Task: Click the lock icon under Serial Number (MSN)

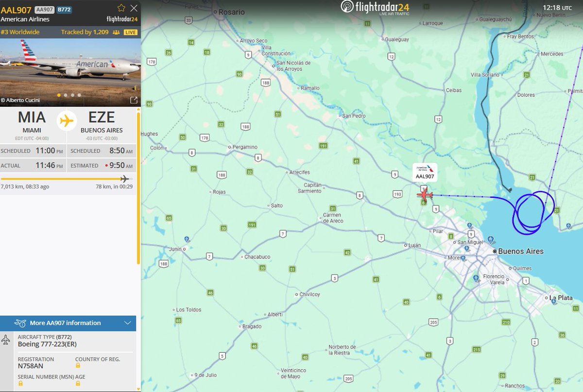Action: point(20,383)
